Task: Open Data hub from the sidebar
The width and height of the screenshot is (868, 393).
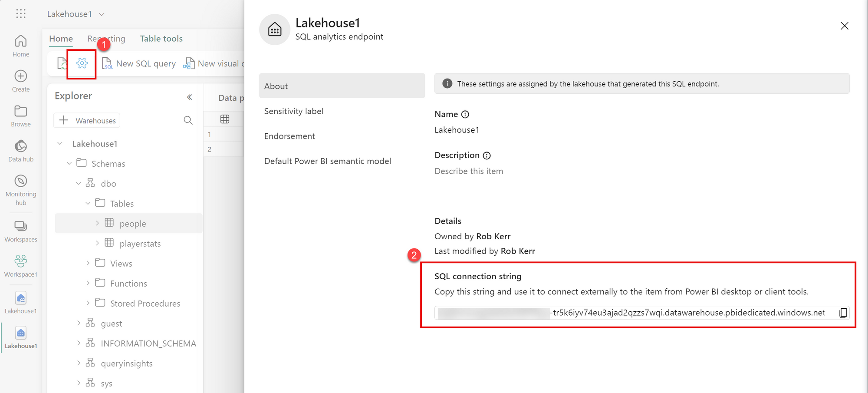Action: (21, 151)
